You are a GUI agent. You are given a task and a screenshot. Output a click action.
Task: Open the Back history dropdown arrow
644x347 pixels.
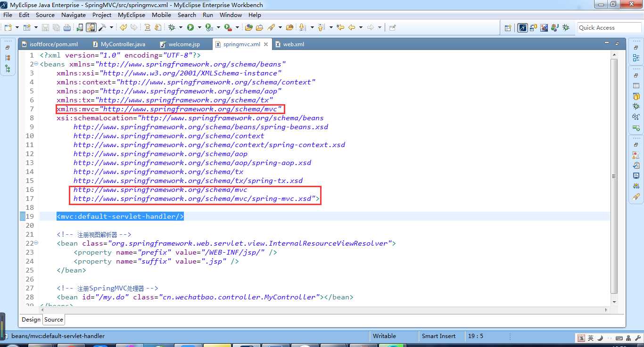click(361, 27)
